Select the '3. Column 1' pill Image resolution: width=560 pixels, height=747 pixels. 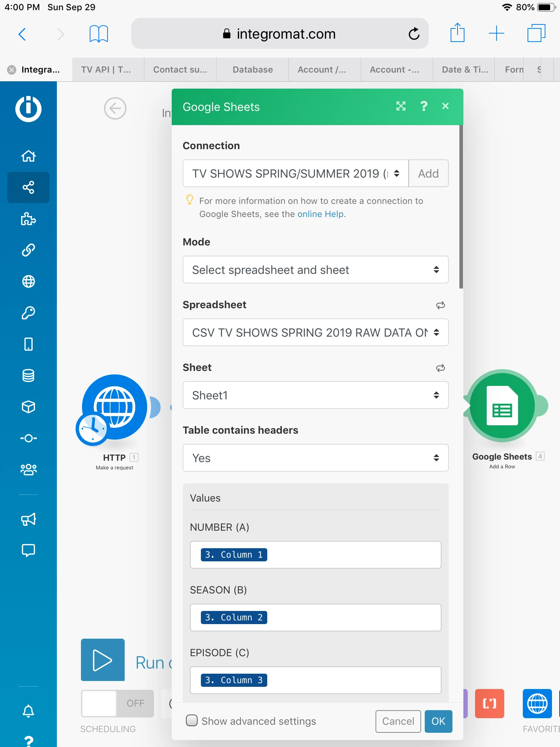234,555
